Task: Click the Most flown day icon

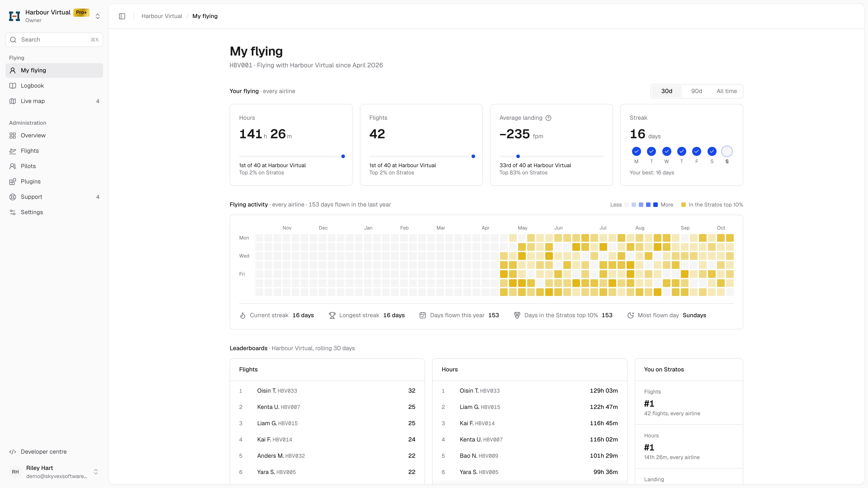Action: [x=630, y=315]
